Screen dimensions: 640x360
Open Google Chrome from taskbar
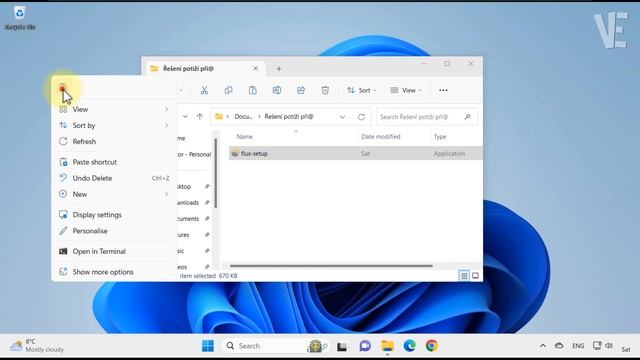[432, 346]
